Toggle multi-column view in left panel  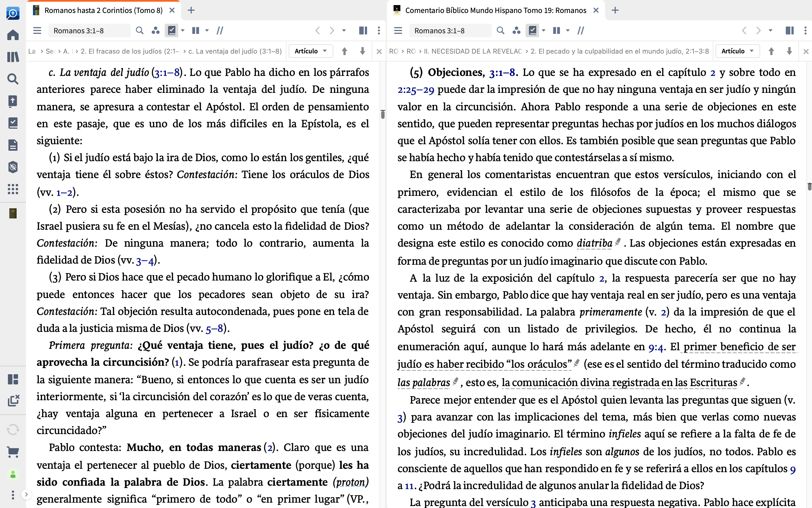(196, 30)
